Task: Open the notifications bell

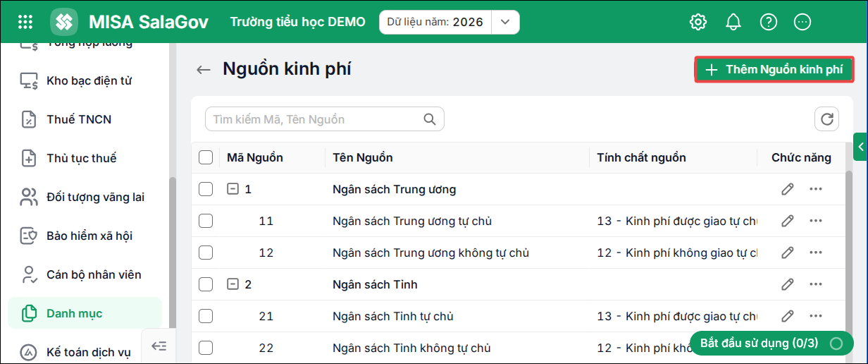Action: pyautogui.click(x=733, y=22)
